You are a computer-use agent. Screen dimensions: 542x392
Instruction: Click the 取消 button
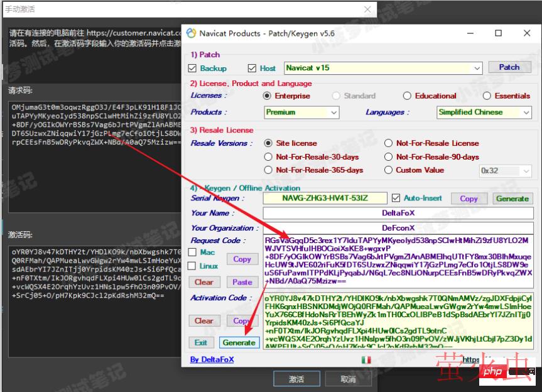point(347,379)
